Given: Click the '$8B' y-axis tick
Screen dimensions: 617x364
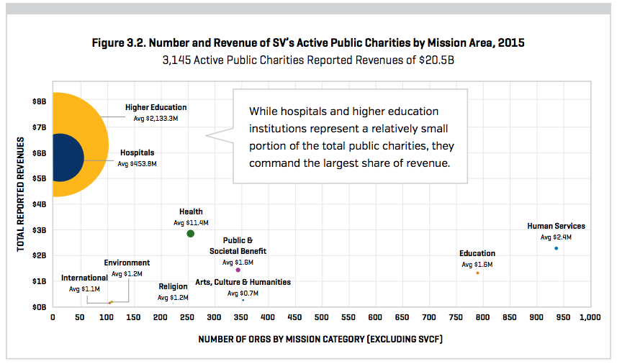Looking at the screenshot, I should click(40, 101).
